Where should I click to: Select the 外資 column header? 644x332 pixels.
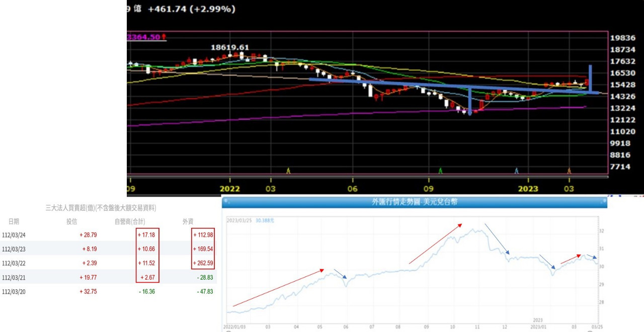coord(188,221)
